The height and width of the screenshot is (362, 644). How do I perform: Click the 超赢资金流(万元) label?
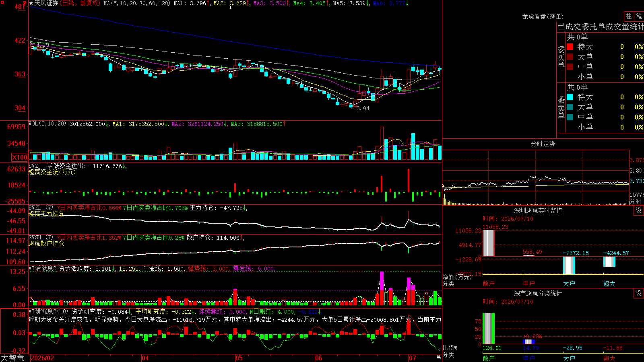click(x=52, y=172)
